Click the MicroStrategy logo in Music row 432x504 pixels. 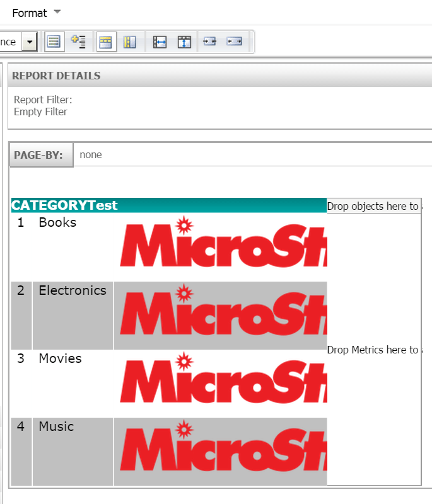(223, 446)
